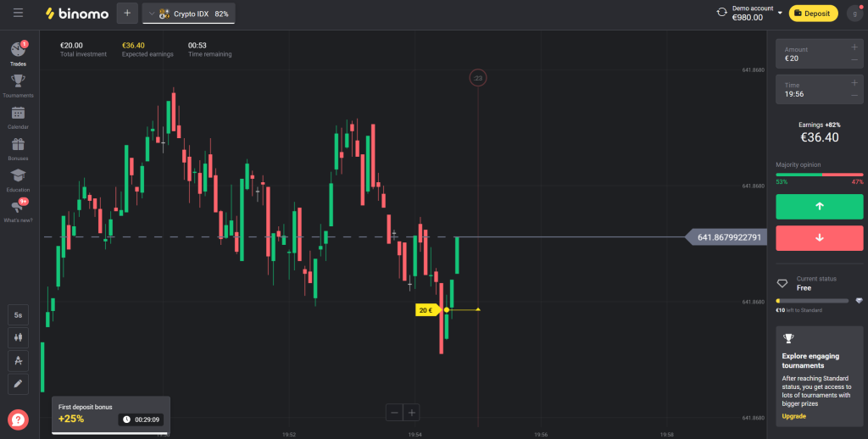The height and width of the screenshot is (439, 868).
Task: Place an up trade with green arrow
Action: point(819,207)
